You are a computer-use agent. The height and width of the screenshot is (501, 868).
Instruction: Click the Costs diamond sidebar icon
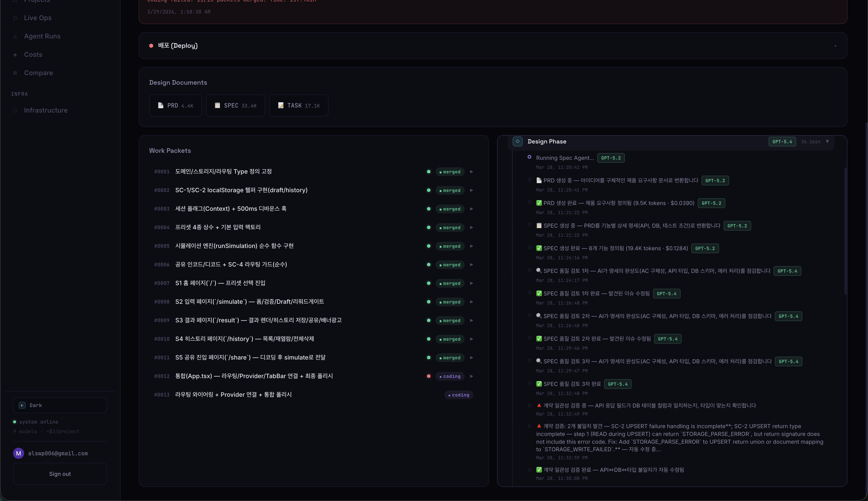pyautogui.click(x=15, y=55)
